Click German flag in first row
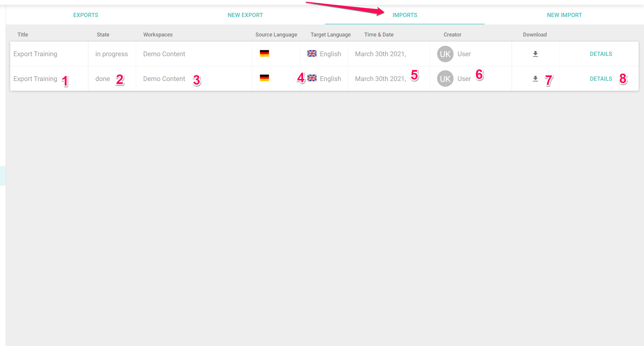Image resolution: width=644 pixels, height=346 pixels. (x=264, y=54)
